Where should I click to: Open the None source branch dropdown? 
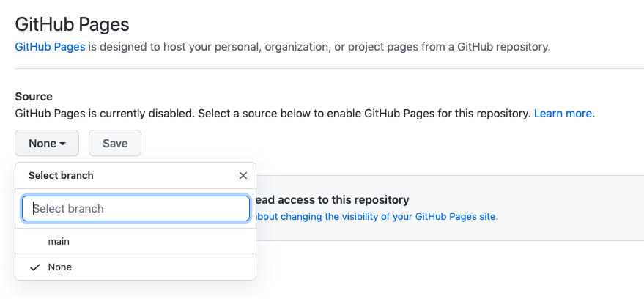(x=47, y=143)
